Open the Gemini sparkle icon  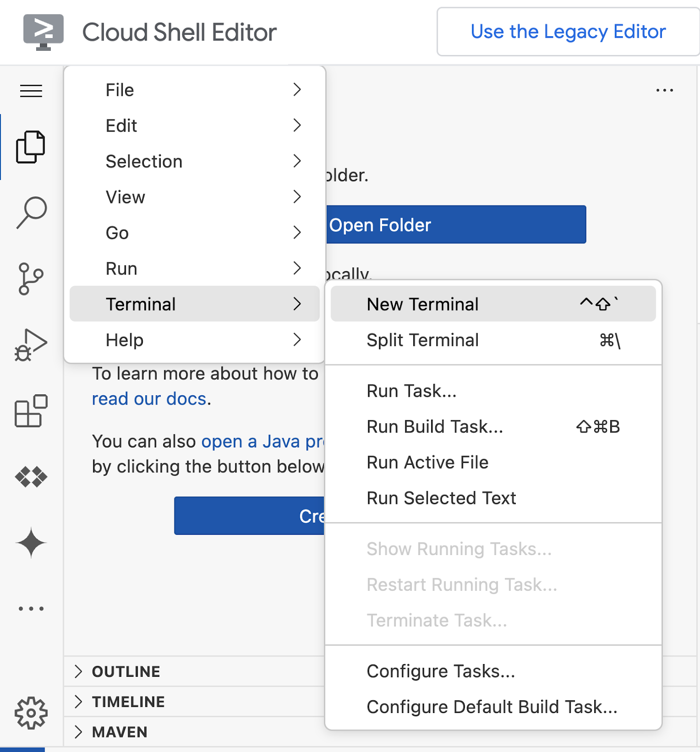tap(31, 543)
